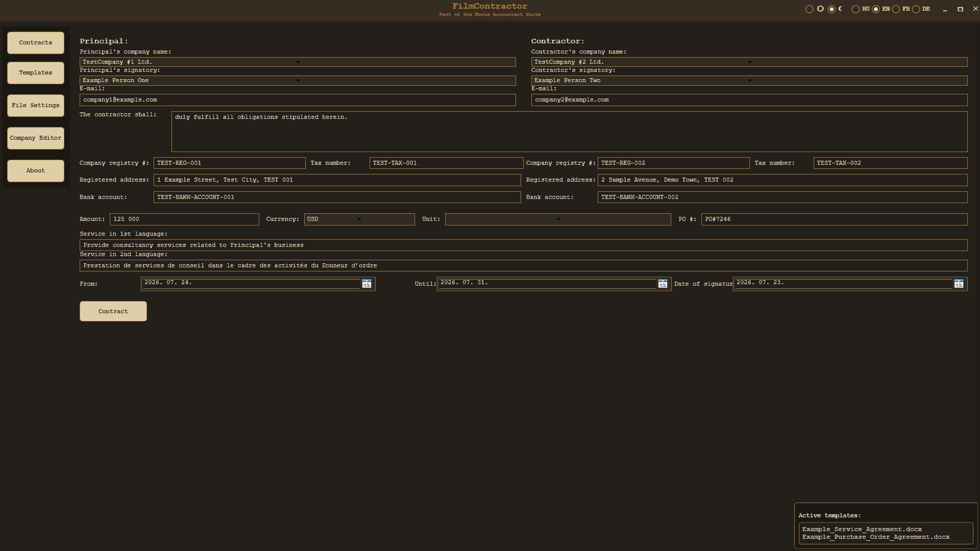
Task: Click the Amount field showing 125 000
Action: point(184,219)
